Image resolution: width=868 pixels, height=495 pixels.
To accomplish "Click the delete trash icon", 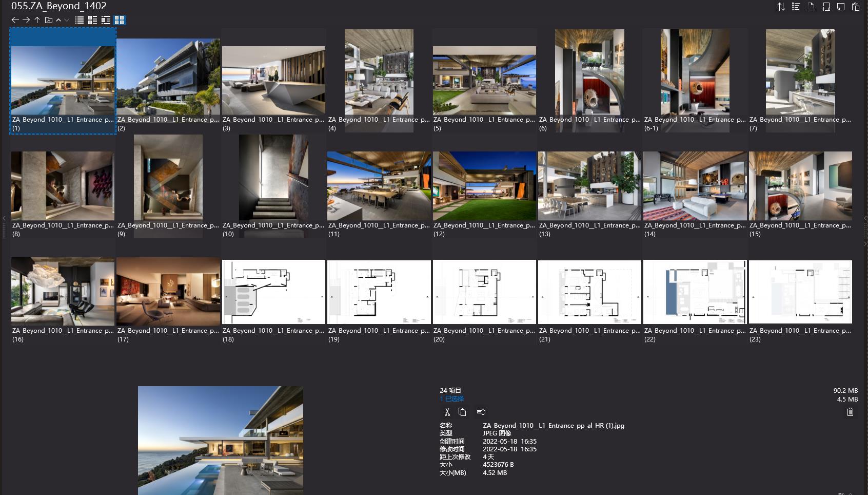I will (x=850, y=412).
